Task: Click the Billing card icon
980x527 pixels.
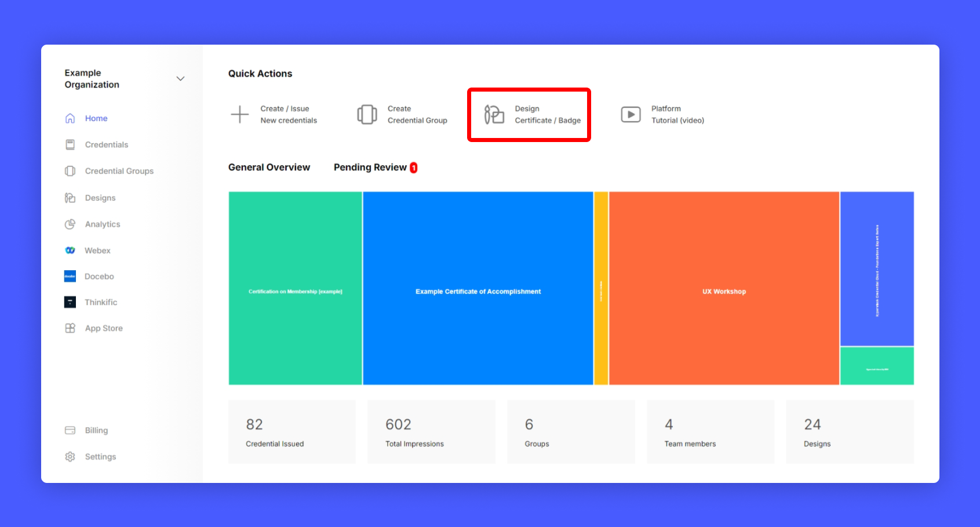Action: [70, 430]
